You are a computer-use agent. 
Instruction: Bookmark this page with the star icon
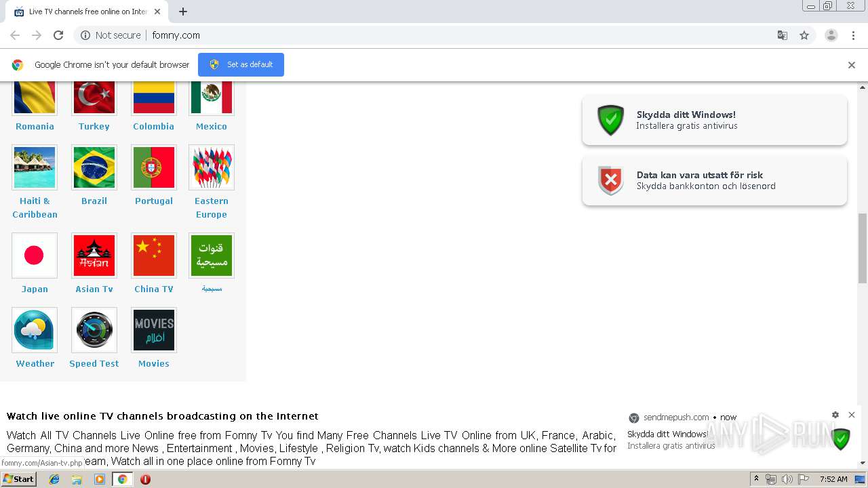(804, 35)
